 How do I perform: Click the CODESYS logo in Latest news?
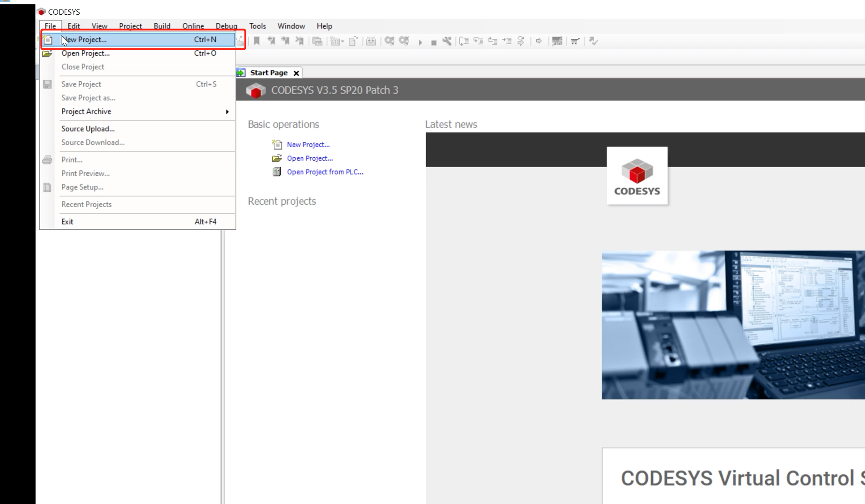[637, 176]
